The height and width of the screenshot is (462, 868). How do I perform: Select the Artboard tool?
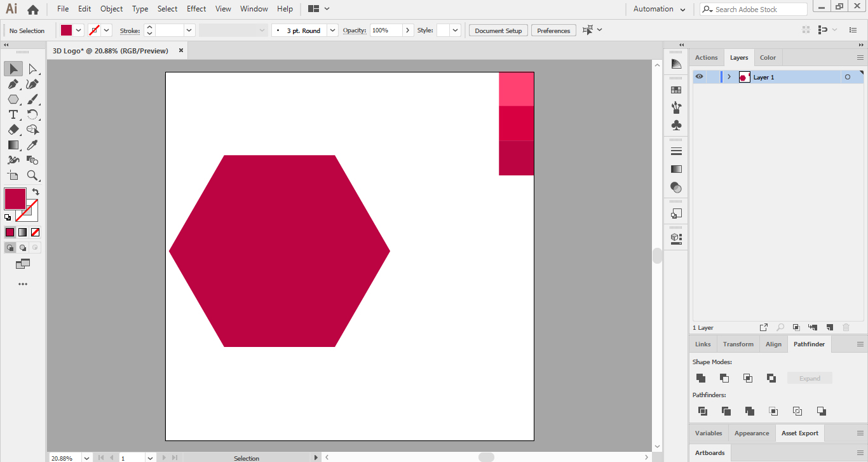13,175
